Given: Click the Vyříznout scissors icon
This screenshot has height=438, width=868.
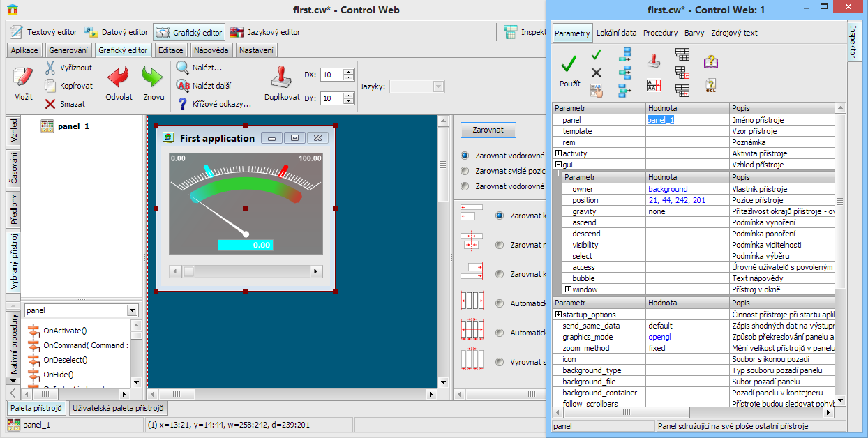Looking at the screenshot, I should (50, 68).
